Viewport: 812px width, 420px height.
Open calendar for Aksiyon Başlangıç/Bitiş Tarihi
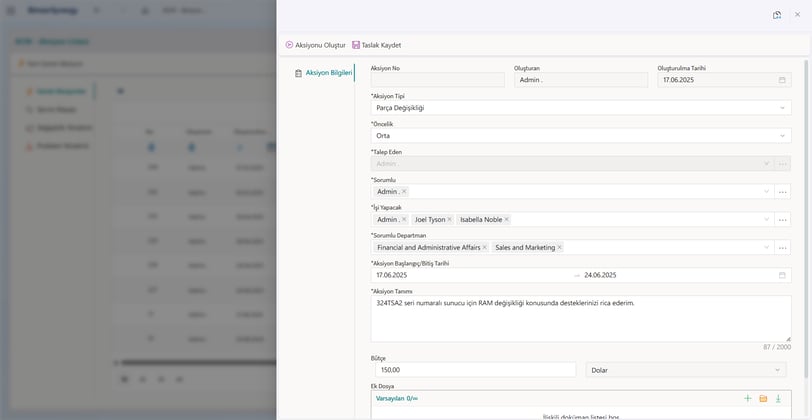tap(782, 275)
